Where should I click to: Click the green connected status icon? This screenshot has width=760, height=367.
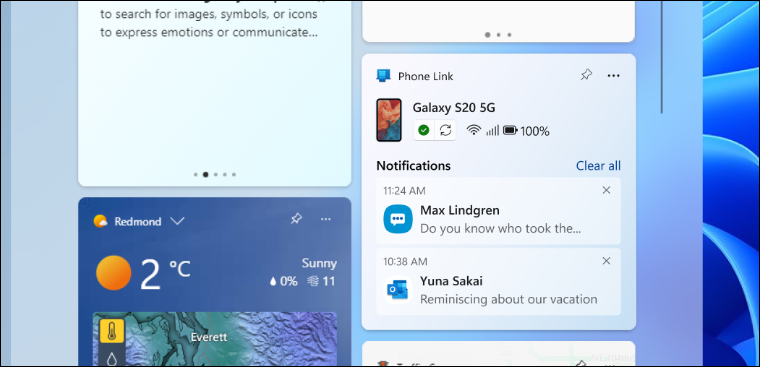pos(424,130)
